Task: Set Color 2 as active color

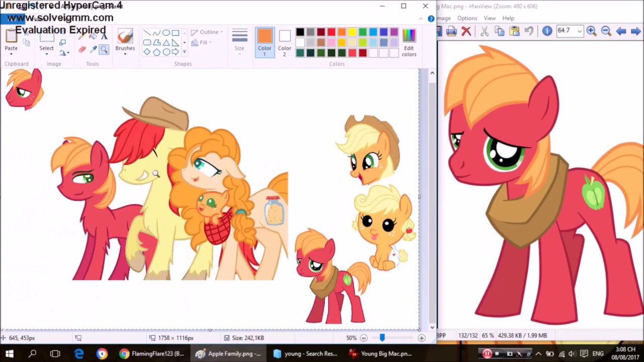Action: click(x=284, y=42)
